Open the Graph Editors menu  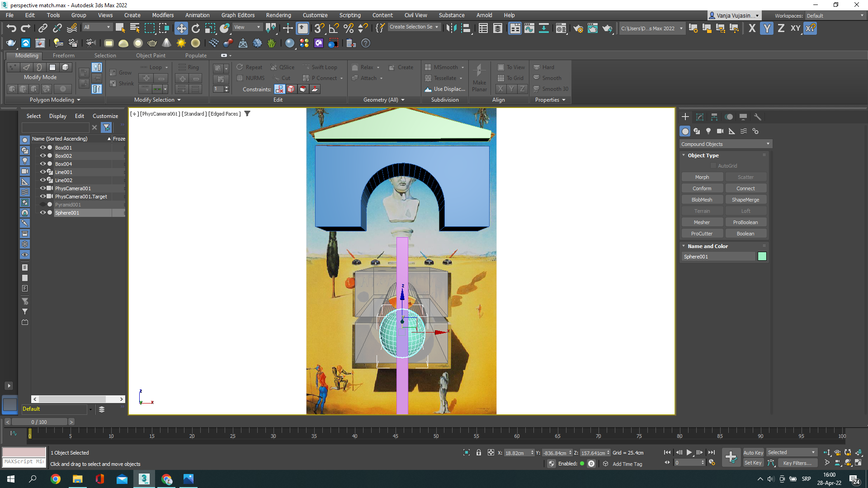pos(238,15)
